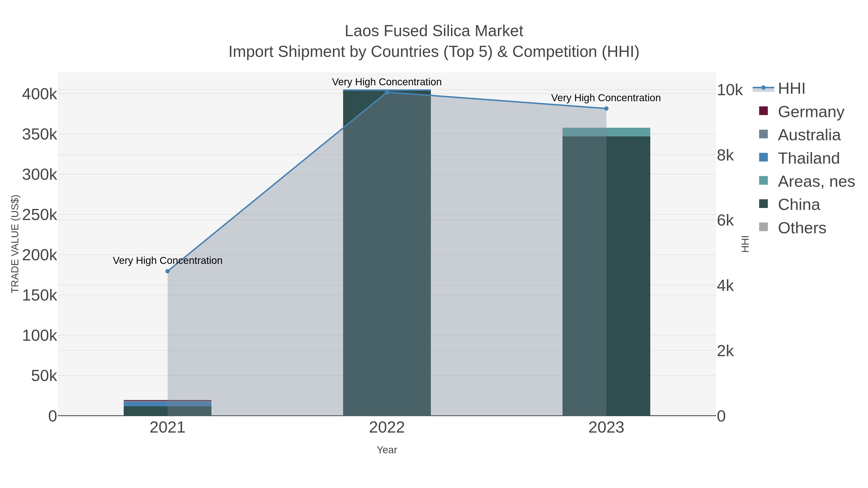
Task: Toggle the Thailand legend entry
Action: coord(799,158)
